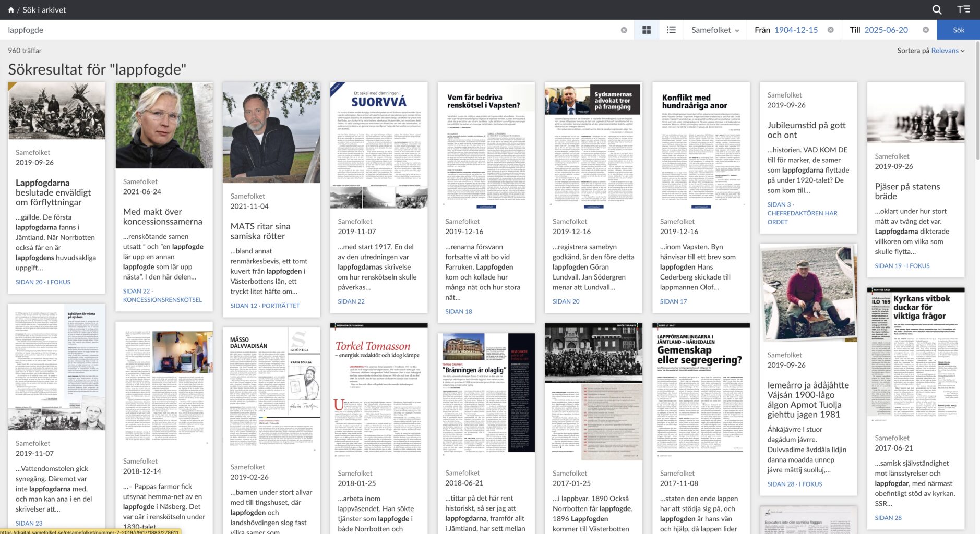Open the Samefolket publication dropdown

click(x=715, y=30)
